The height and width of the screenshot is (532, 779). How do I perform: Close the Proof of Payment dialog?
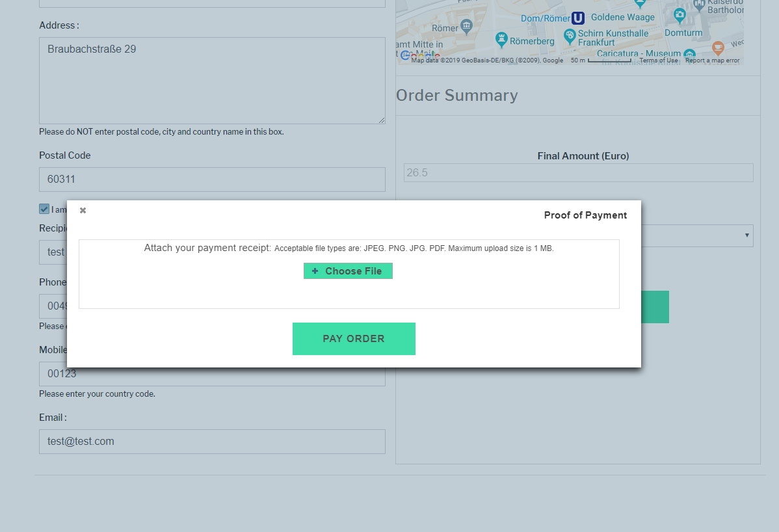click(83, 210)
